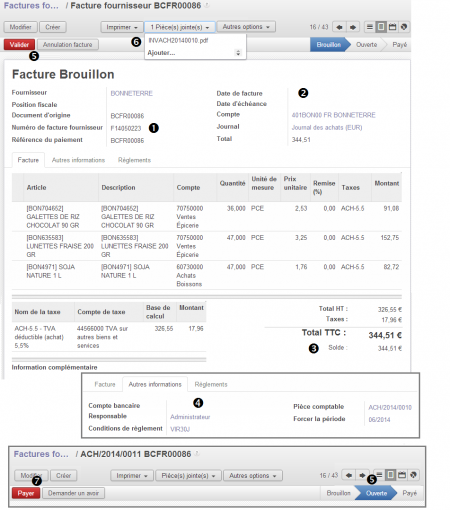Open calendar view icon in bottom panel
The image size is (450, 510).
point(402,475)
